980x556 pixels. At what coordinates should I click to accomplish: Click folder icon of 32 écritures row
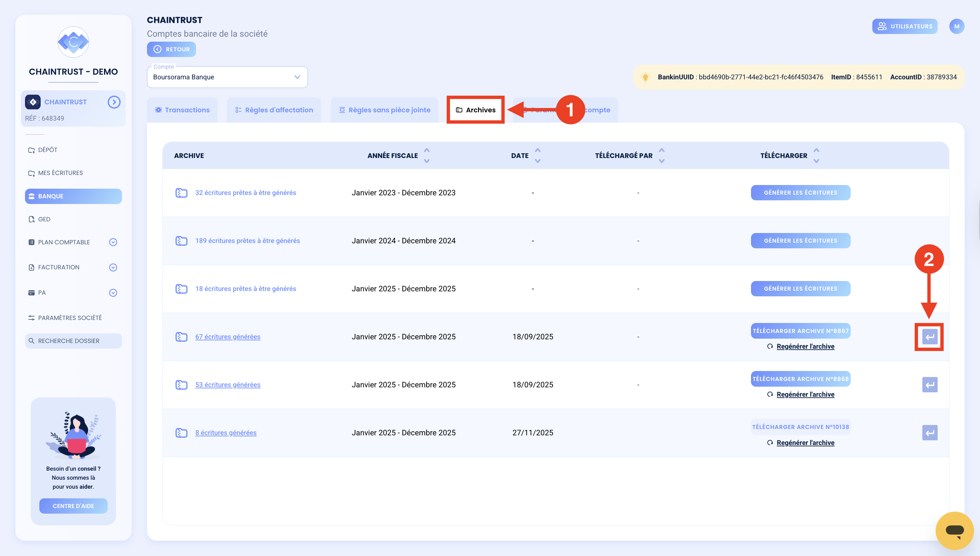pyautogui.click(x=181, y=193)
